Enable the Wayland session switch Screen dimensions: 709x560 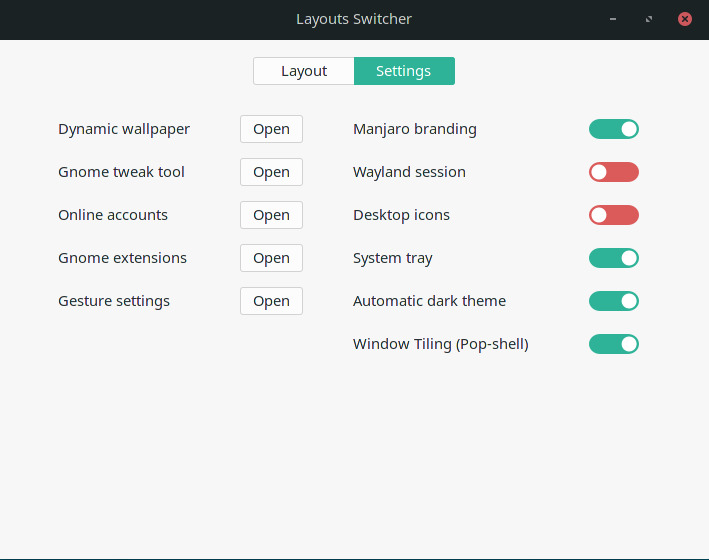(613, 172)
